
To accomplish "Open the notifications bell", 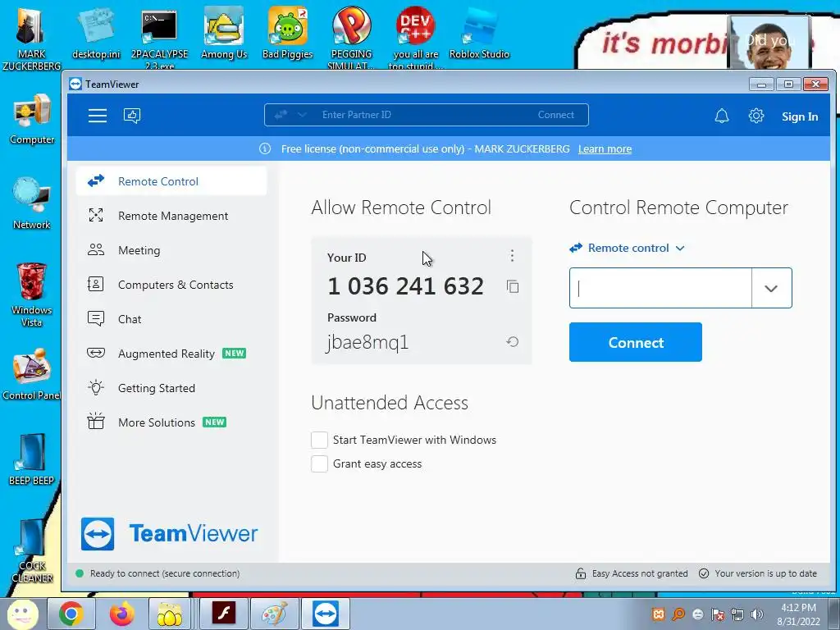I will tap(722, 116).
